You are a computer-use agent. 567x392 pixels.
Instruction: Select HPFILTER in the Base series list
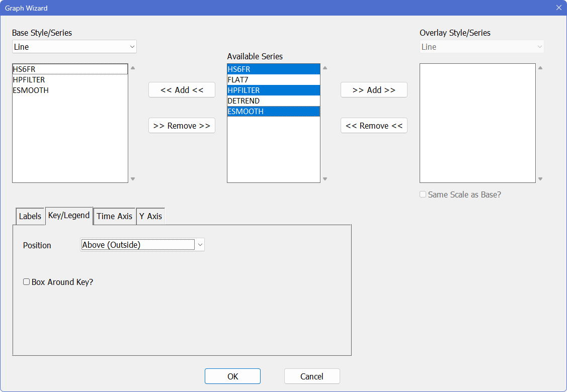tap(29, 80)
